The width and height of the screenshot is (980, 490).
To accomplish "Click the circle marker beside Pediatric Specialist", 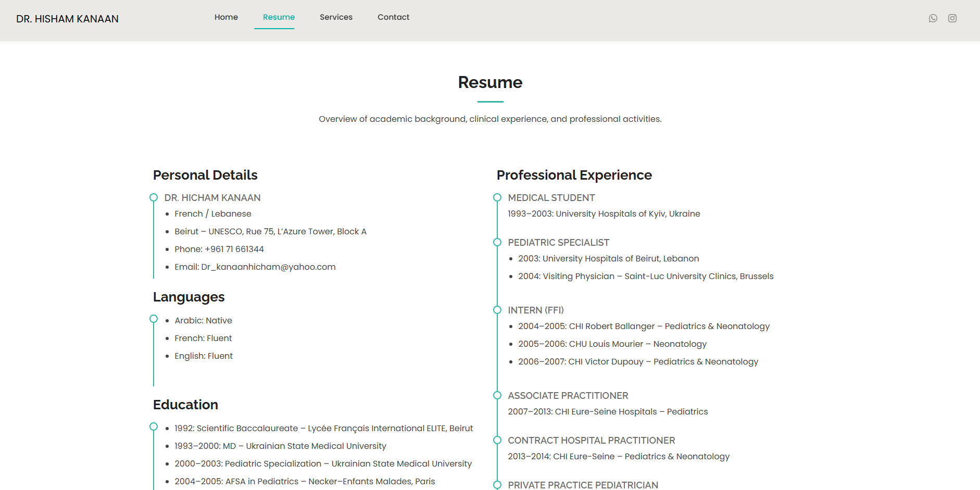I will (497, 242).
